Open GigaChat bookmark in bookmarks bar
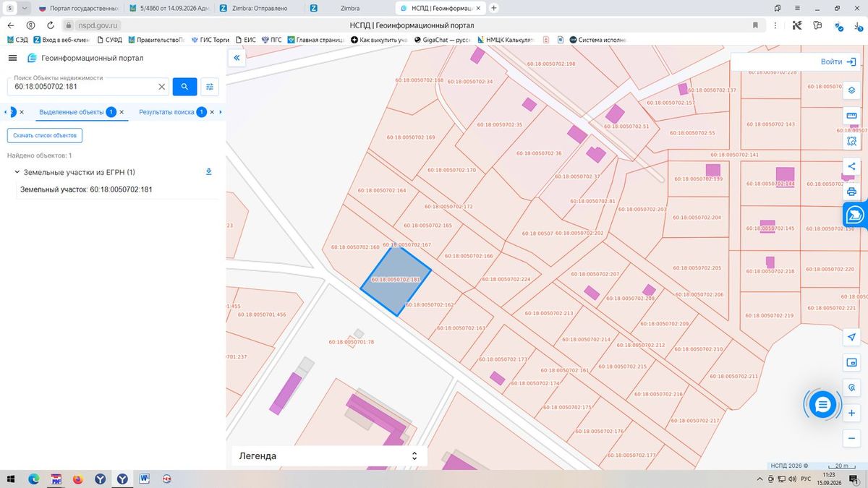Image resolution: width=868 pixels, height=488 pixels. click(441, 40)
